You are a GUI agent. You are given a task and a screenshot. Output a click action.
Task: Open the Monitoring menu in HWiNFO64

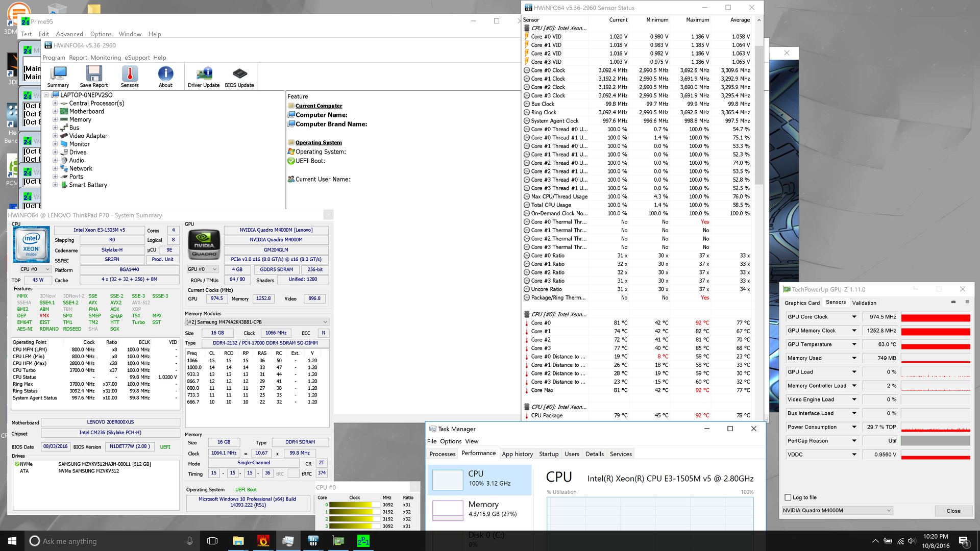106,58
